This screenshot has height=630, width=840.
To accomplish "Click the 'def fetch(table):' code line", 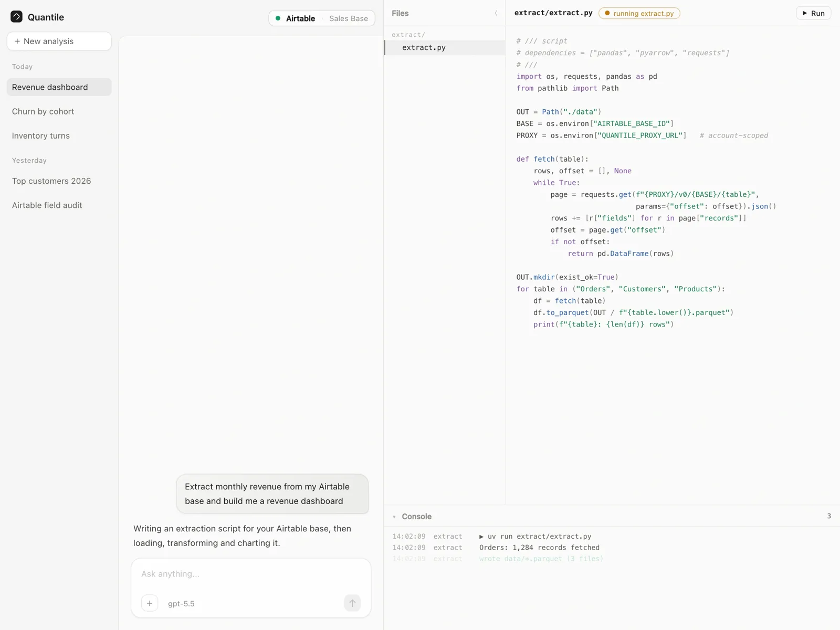I will (x=552, y=159).
